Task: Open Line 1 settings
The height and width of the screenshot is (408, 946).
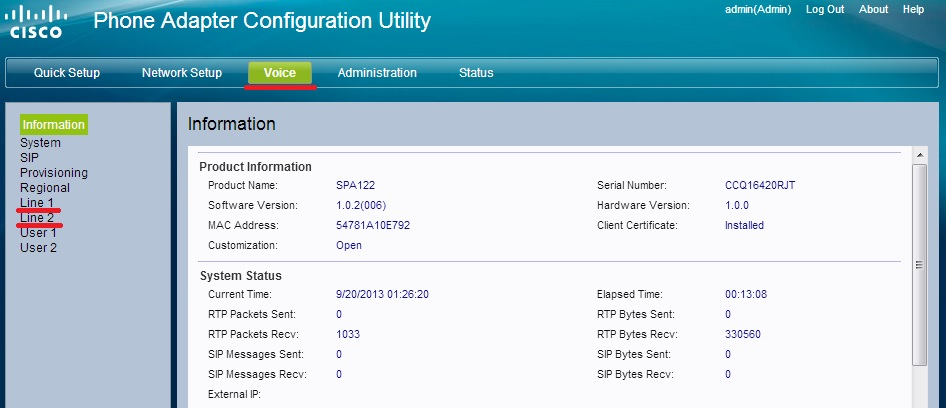Action: coord(37,203)
